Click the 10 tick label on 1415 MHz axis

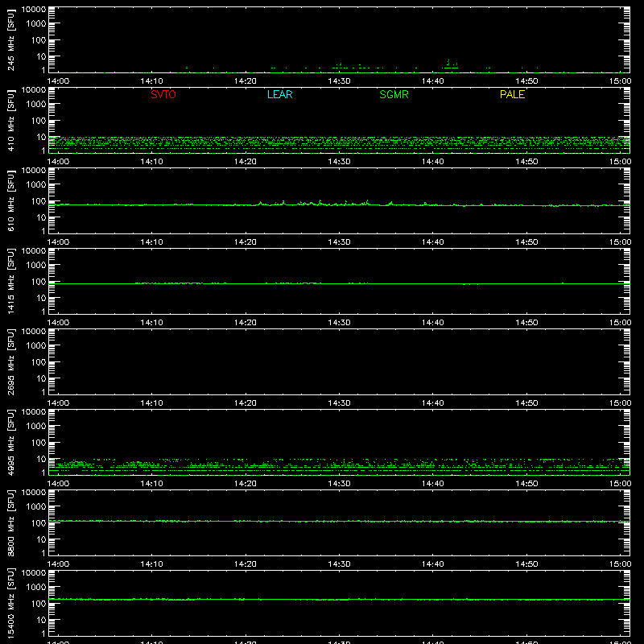(41, 298)
